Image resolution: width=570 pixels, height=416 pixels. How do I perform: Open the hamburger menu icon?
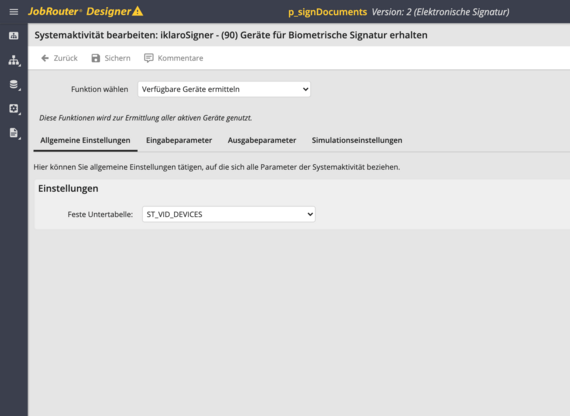click(14, 12)
